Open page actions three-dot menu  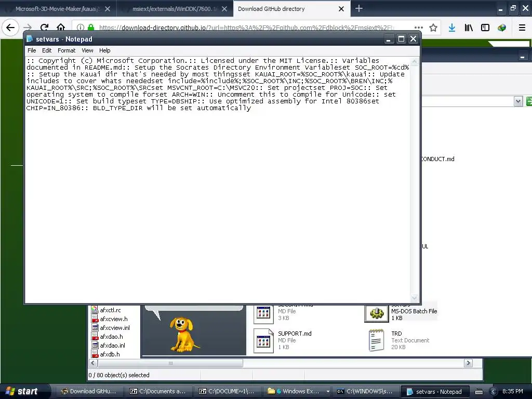pos(418,28)
